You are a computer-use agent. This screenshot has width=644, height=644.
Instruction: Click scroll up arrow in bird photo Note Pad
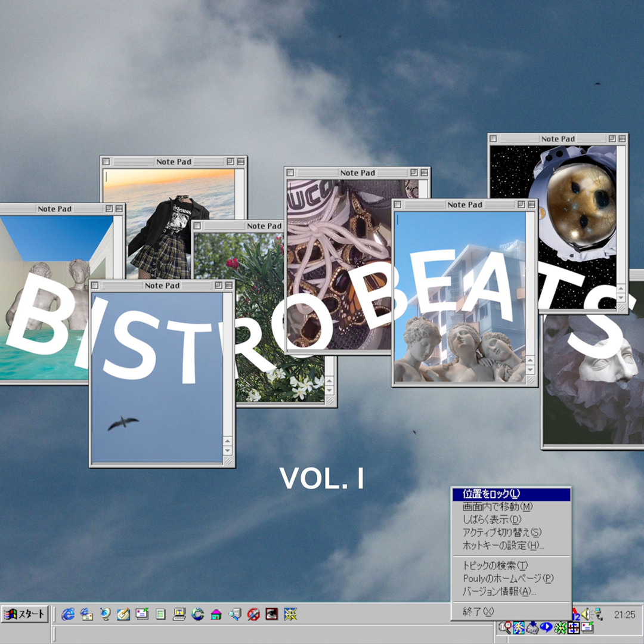click(x=228, y=441)
